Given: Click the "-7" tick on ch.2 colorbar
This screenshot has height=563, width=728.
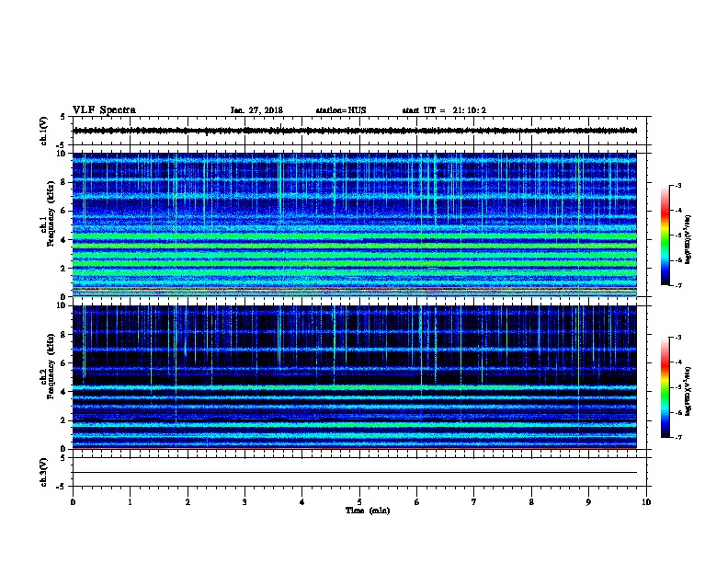Looking at the screenshot, I should [677, 437].
